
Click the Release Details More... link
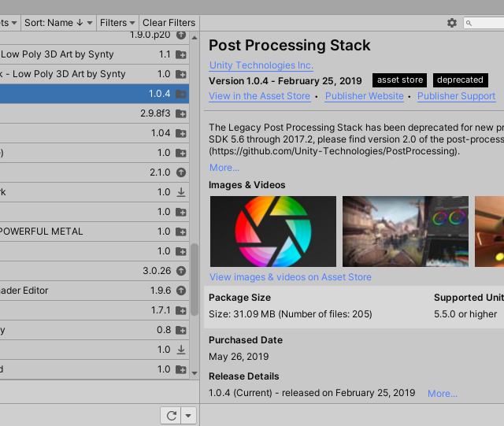click(443, 394)
